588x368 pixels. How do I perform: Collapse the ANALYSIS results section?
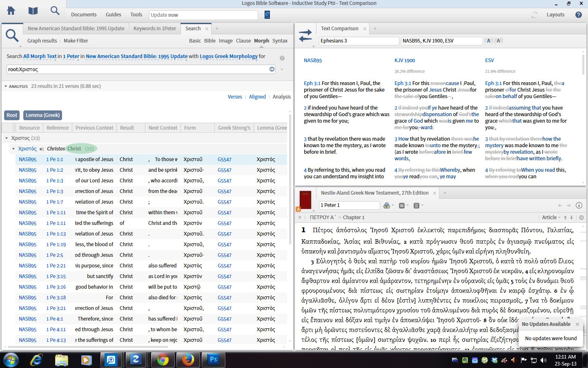(6, 86)
